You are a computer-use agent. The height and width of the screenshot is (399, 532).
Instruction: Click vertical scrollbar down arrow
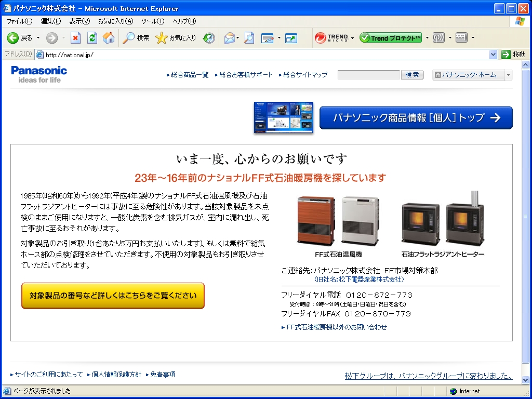pyautogui.click(x=525, y=380)
